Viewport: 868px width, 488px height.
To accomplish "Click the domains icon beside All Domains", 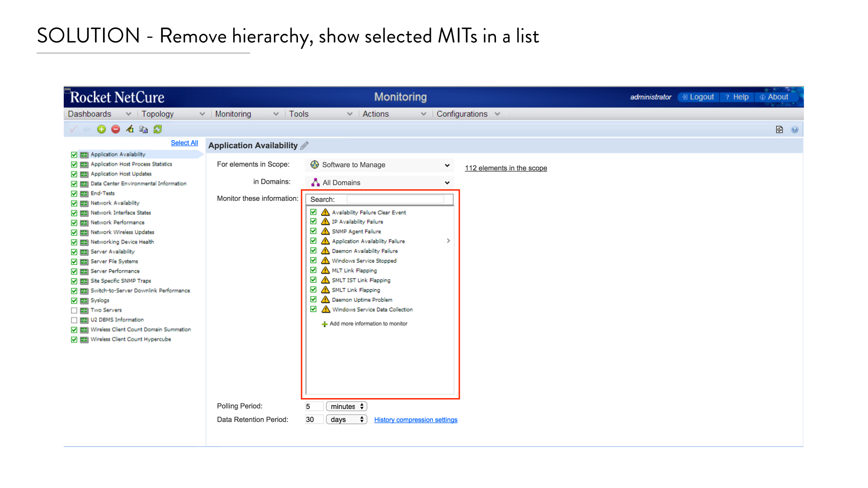I will [x=316, y=183].
